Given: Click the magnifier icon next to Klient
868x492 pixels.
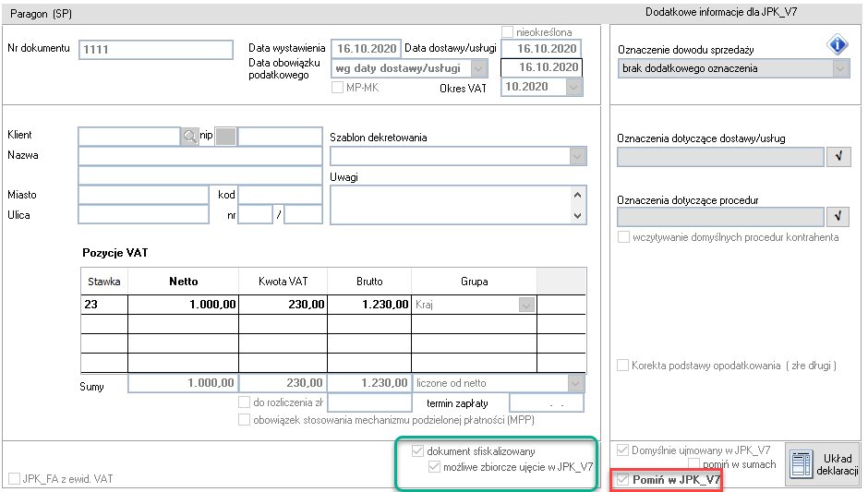Looking at the screenshot, I should (189, 136).
